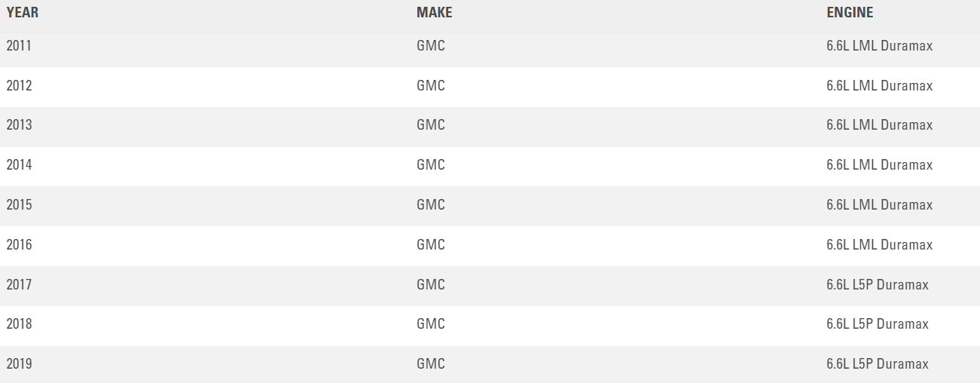
Task: Select the 2018 year cell
Action: pos(19,324)
